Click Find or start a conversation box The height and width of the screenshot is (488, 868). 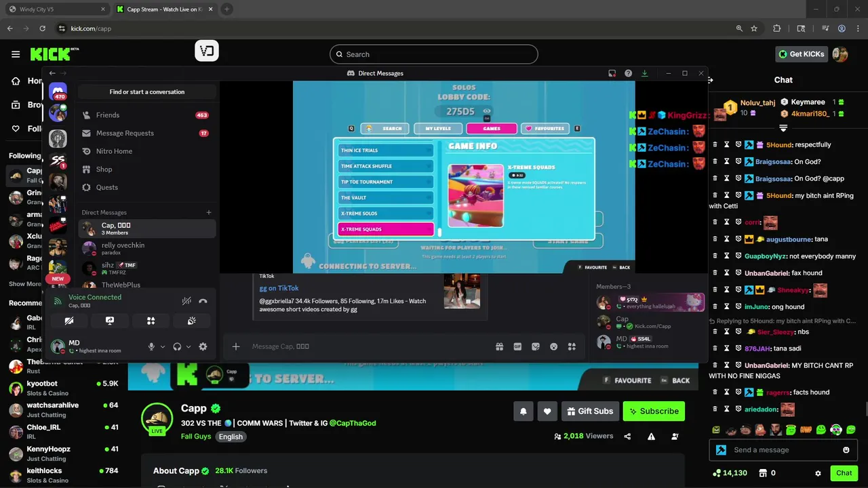[x=147, y=92]
